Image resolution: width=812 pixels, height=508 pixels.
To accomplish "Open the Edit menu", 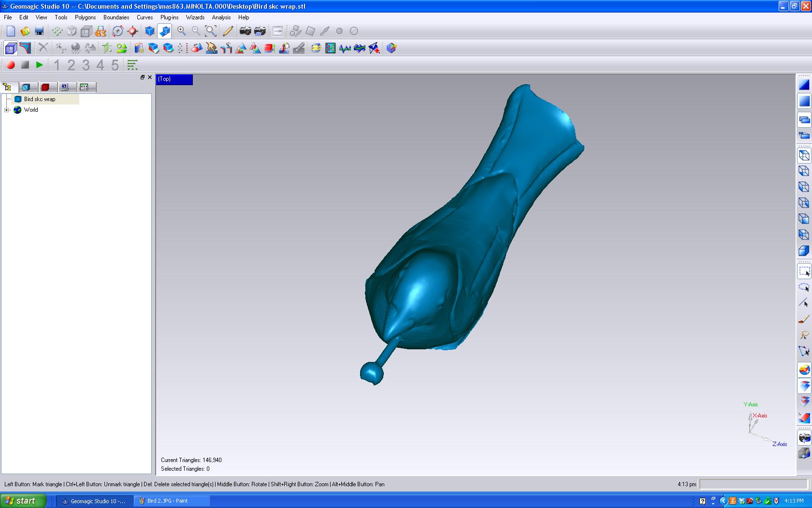I will [x=24, y=17].
